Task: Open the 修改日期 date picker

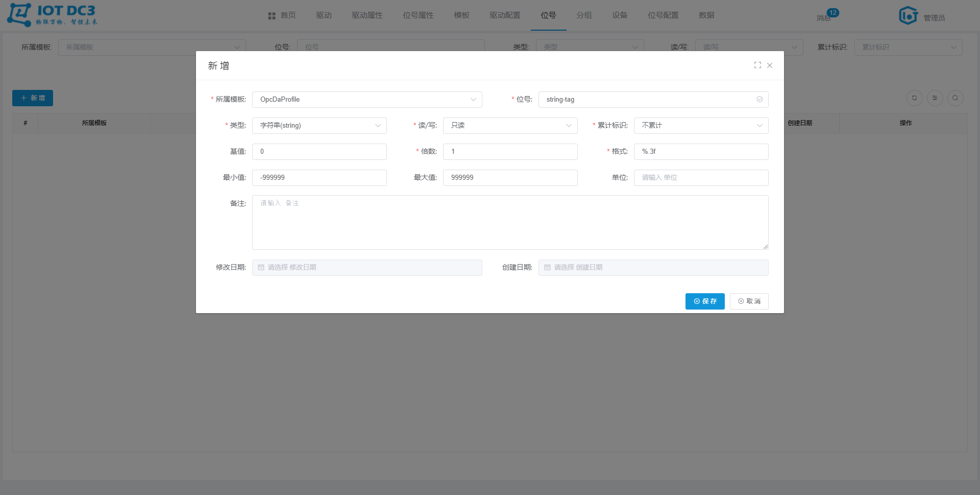Action: click(x=366, y=268)
